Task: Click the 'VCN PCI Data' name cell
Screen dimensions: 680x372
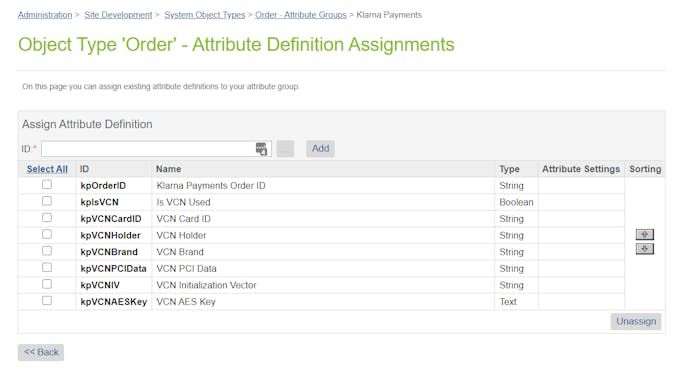Action: [186, 268]
